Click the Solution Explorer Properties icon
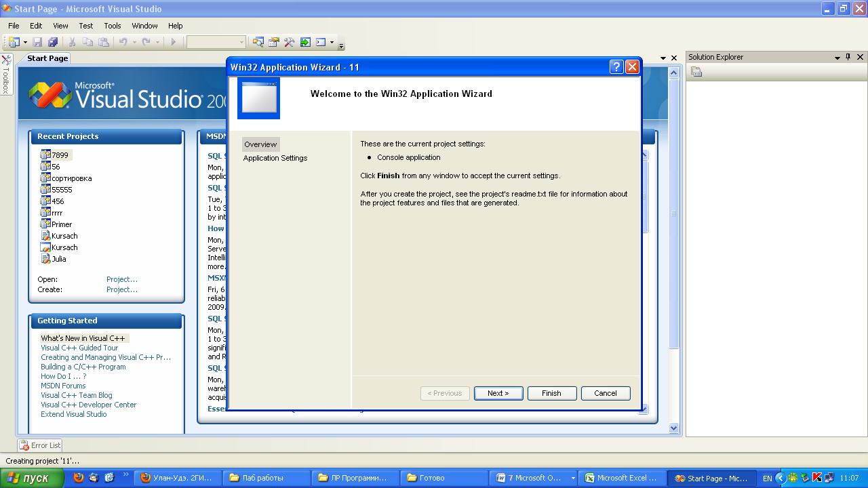Image resolution: width=868 pixels, height=488 pixels. pyautogui.click(x=696, y=72)
